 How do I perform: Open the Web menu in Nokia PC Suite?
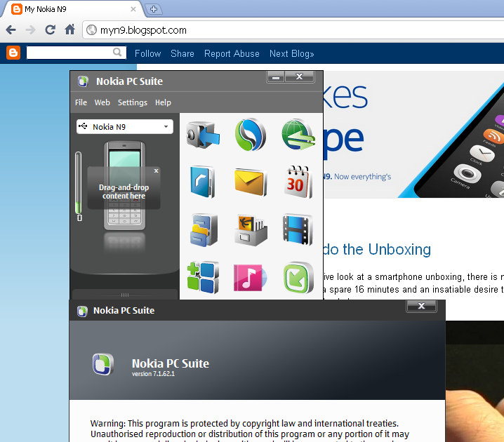tap(102, 102)
